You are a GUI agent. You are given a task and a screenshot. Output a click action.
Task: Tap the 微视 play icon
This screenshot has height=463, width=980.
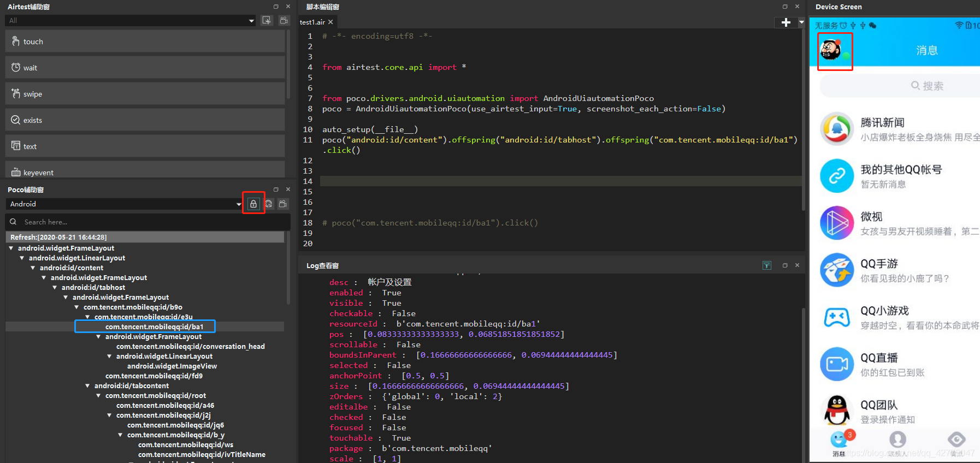837,223
